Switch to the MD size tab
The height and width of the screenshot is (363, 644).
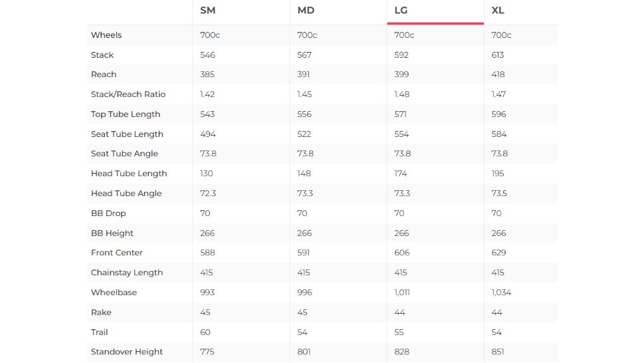point(306,11)
